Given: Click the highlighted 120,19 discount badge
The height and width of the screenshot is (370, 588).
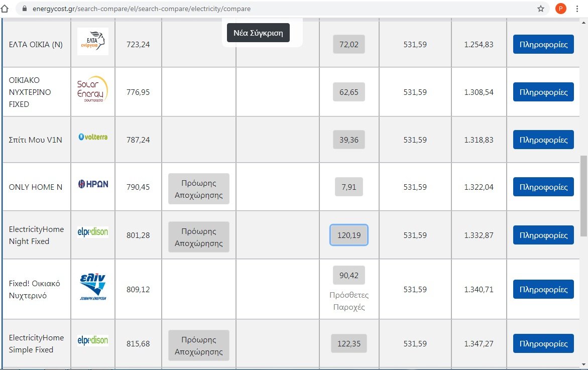Looking at the screenshot, I should [x=349, y=235].
